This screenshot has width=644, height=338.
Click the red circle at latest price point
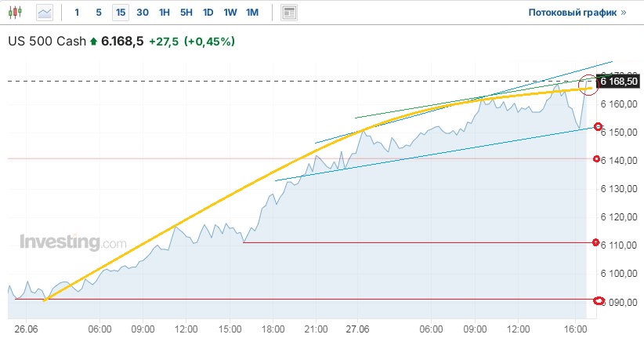pyautogui.click(x=588, y=82)
